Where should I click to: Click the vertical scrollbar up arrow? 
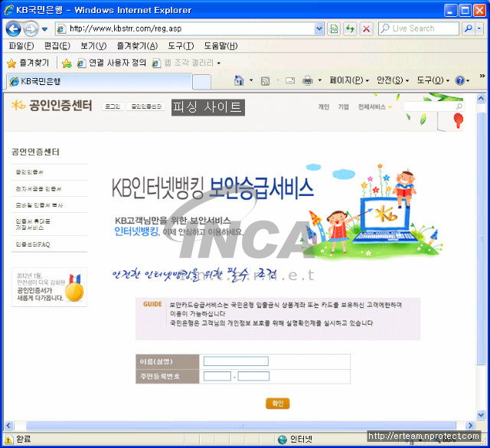click(x=481, y=99)
